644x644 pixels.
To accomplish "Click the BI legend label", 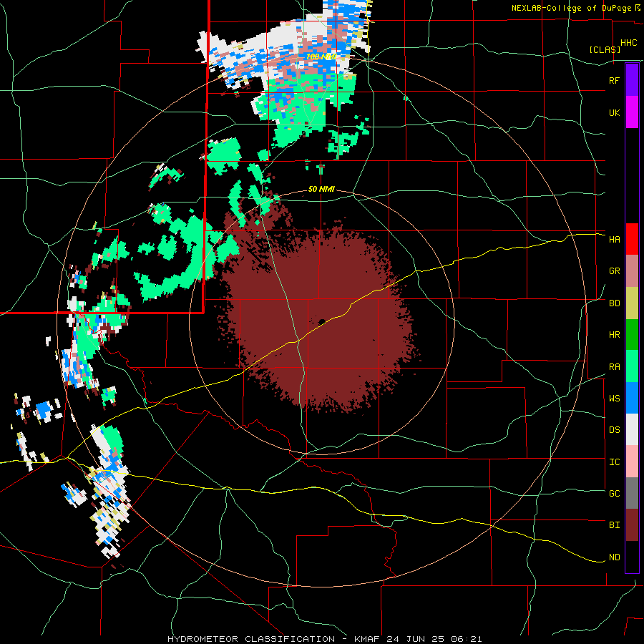I will point(614,525).
